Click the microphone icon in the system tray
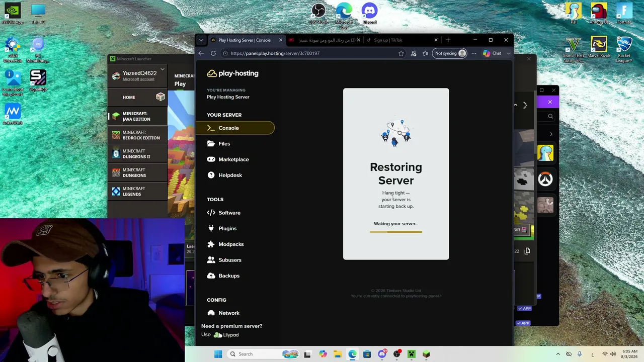644x362 pixels. (580, 354)
